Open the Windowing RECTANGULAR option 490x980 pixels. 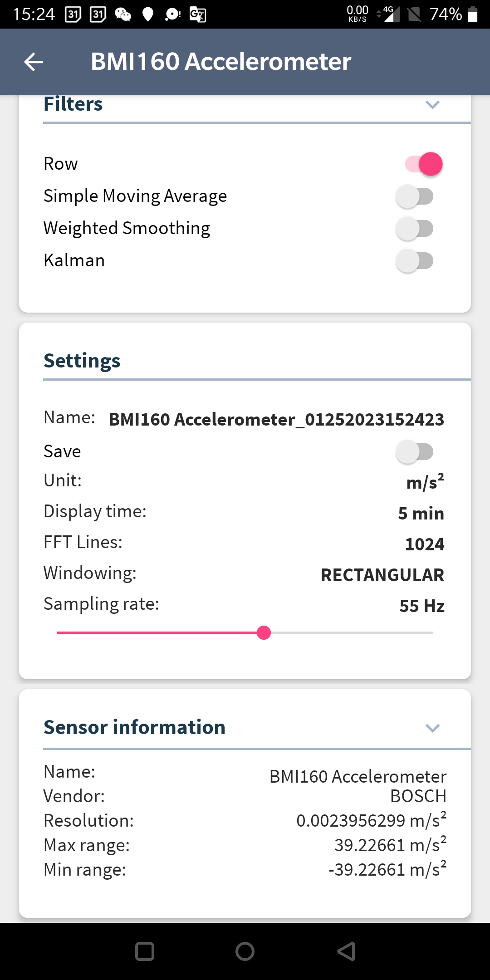tap(382, 575)
